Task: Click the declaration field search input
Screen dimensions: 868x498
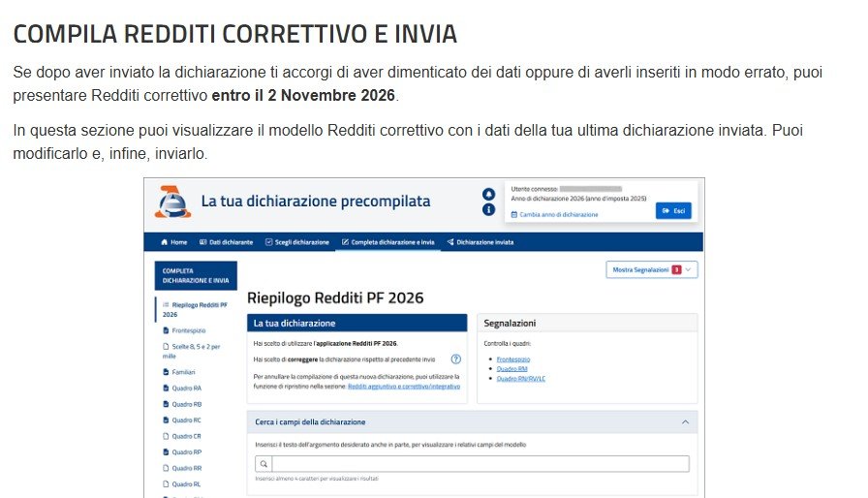Action: pos(480,464)
